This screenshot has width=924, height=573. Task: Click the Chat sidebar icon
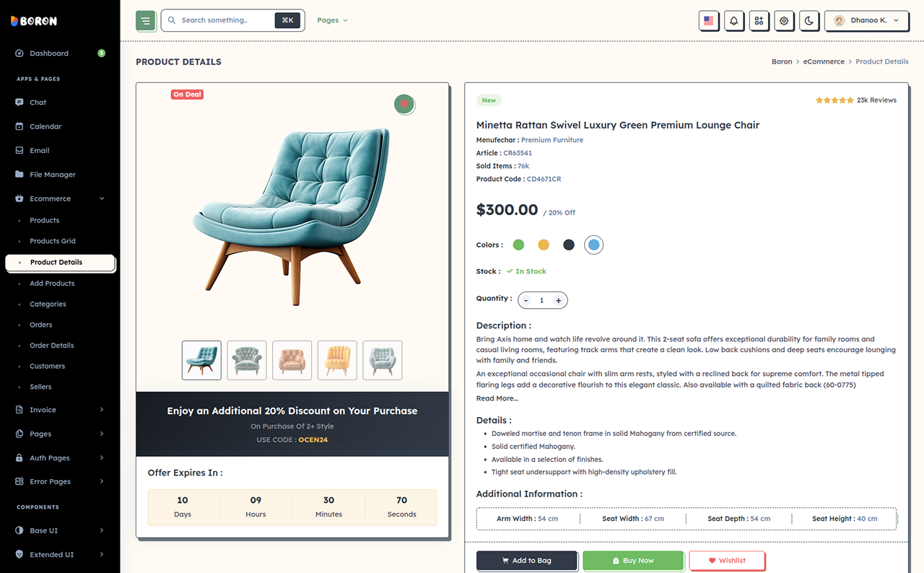19,102
